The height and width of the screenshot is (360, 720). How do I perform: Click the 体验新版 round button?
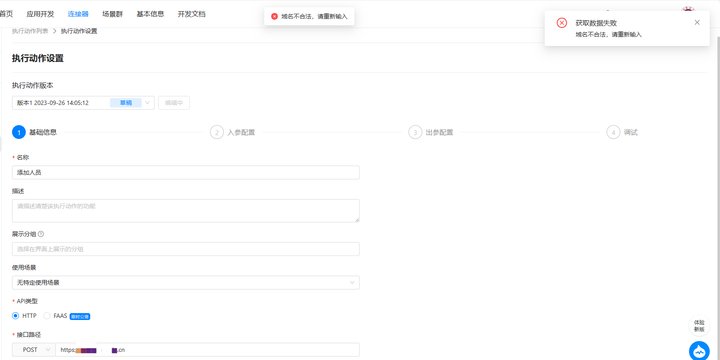[699, 326]
